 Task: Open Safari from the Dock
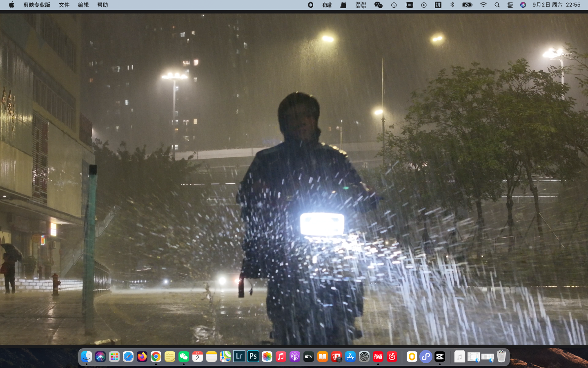(x=128, y=357)
